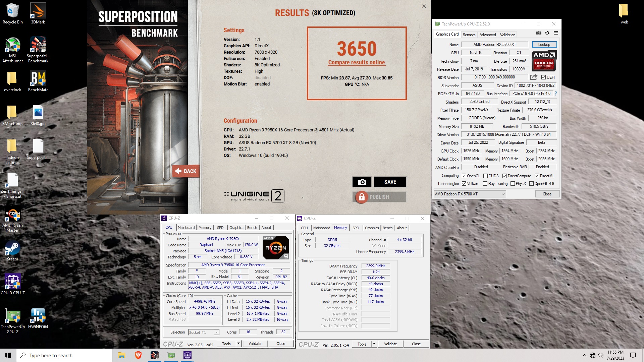Click Validate in Memory CPU-Z window
Screen dimensions: 644x362
tap(390, 344)
